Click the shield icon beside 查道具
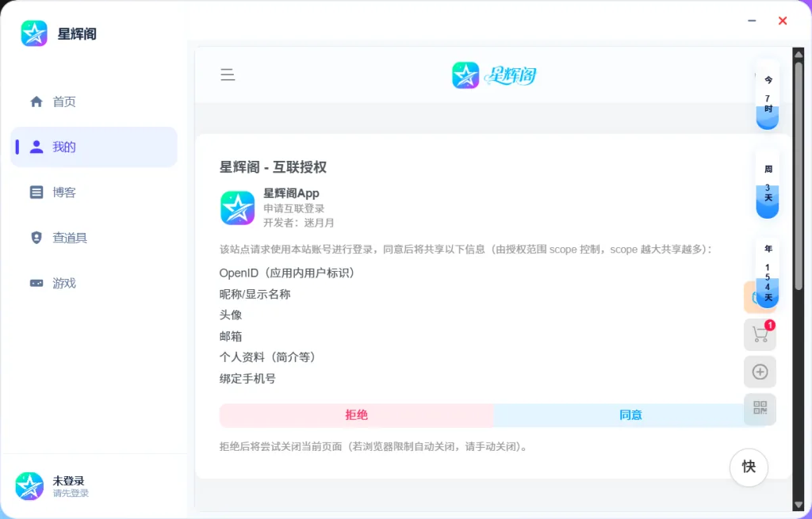Image resolution: width=812 pixels, height=519 pixels. 36,238
